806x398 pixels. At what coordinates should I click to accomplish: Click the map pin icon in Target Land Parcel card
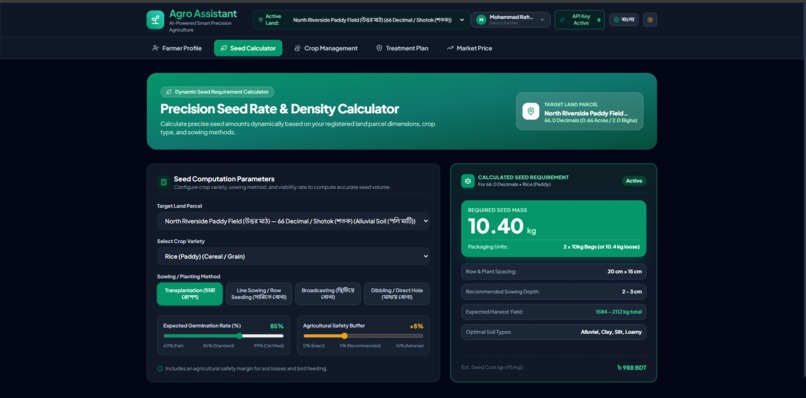(x=530, y=111)
